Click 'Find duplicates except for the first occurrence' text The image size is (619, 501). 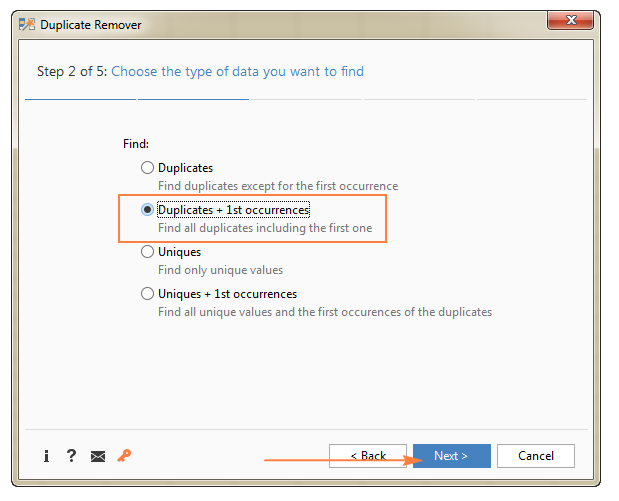tap(277, 186)
